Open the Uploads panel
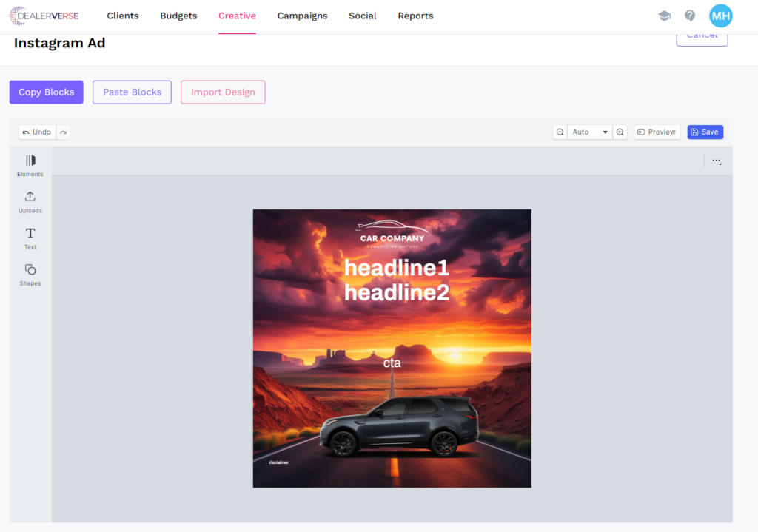 (x=30, y=201)
